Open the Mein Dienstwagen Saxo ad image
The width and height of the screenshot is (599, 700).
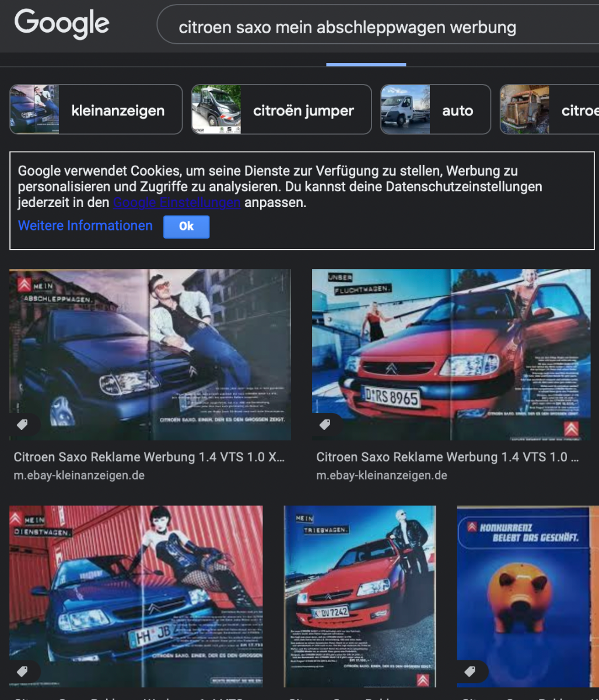[136, 596]
